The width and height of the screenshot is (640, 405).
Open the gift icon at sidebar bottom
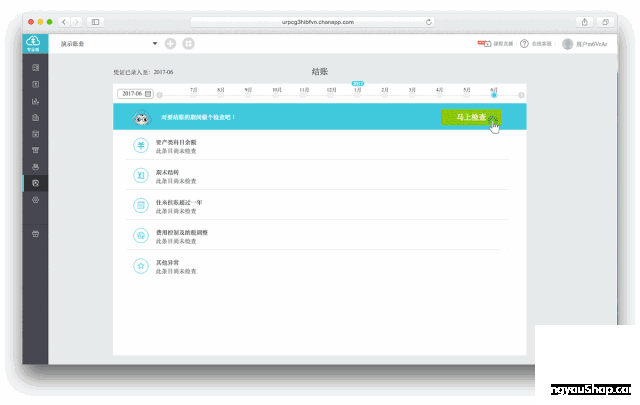[x=36, y=234]
